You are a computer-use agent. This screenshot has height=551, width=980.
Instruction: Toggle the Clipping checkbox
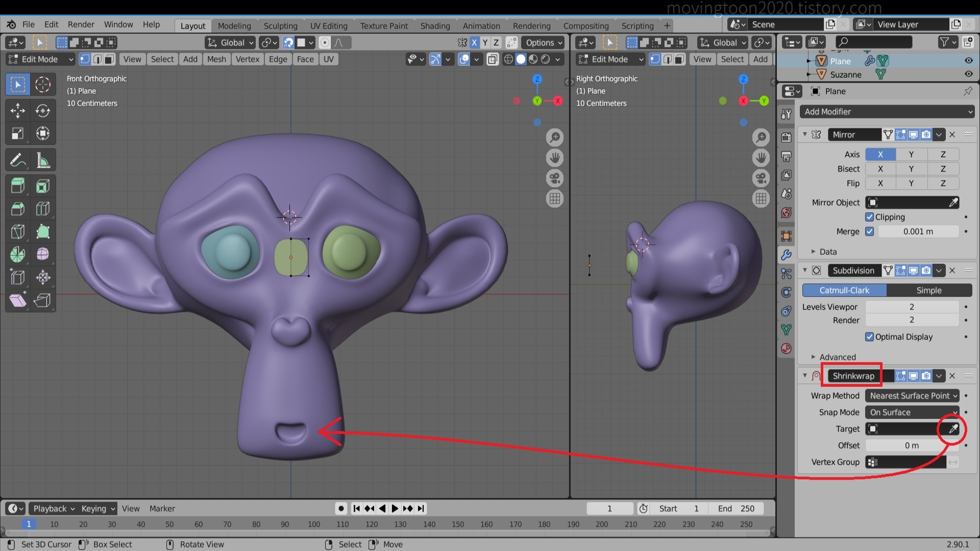point(869,217)
